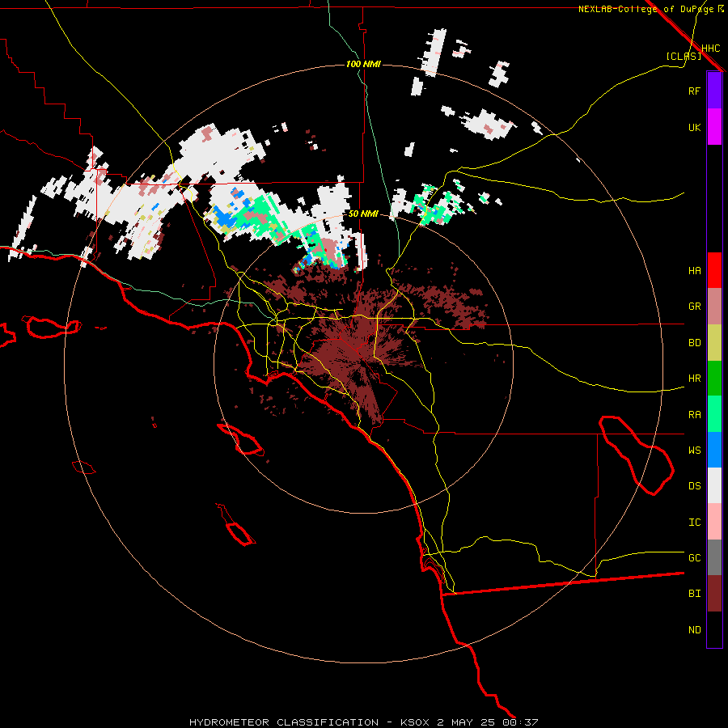Click the DS legend label

click(x=694, y=486)
